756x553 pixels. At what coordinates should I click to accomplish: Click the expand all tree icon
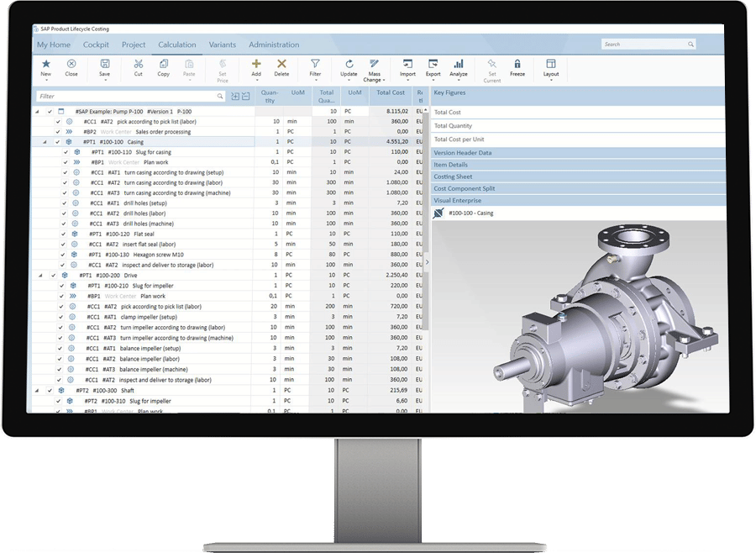coord(235,96)
